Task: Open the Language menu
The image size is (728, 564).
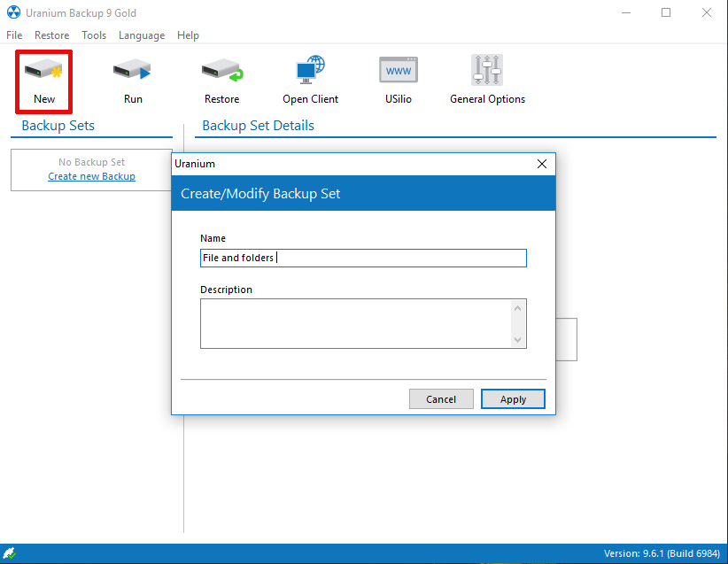Action: pos(142,35)
